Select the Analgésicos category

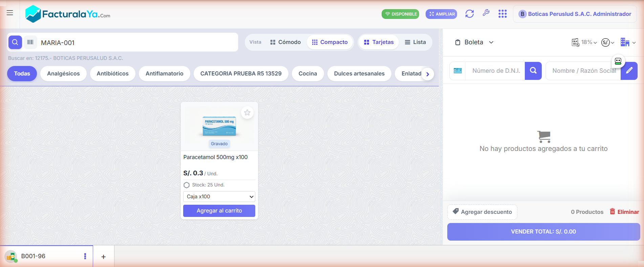click(63, 73)
